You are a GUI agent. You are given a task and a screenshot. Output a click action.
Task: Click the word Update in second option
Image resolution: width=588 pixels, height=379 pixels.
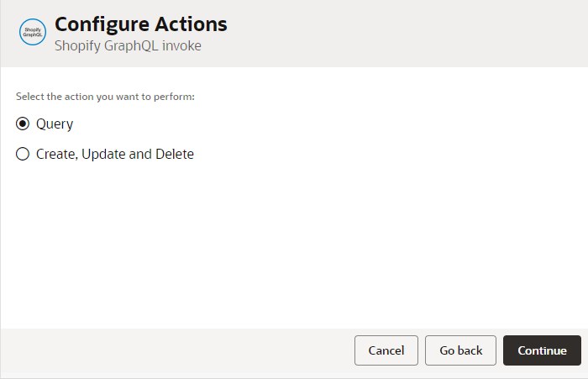coord(103,154)
